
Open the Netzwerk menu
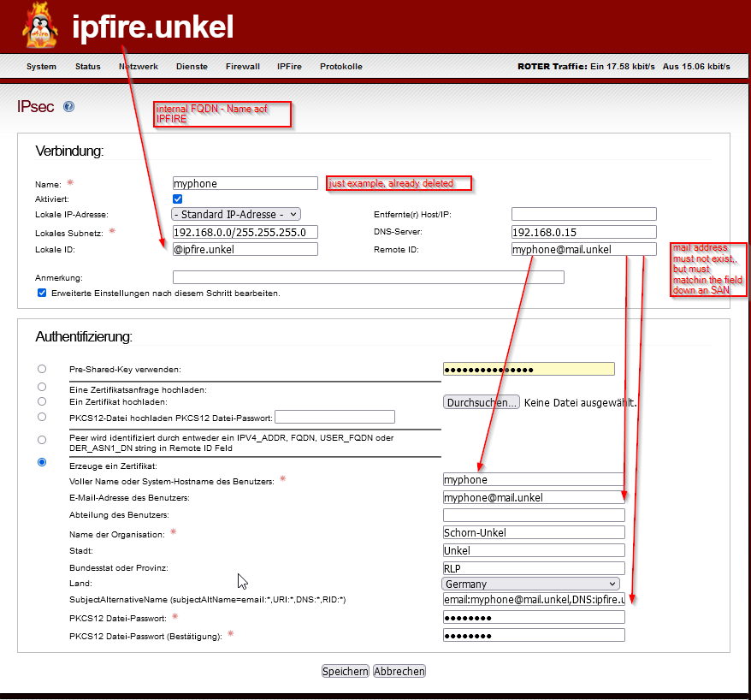tap(139, 67)
